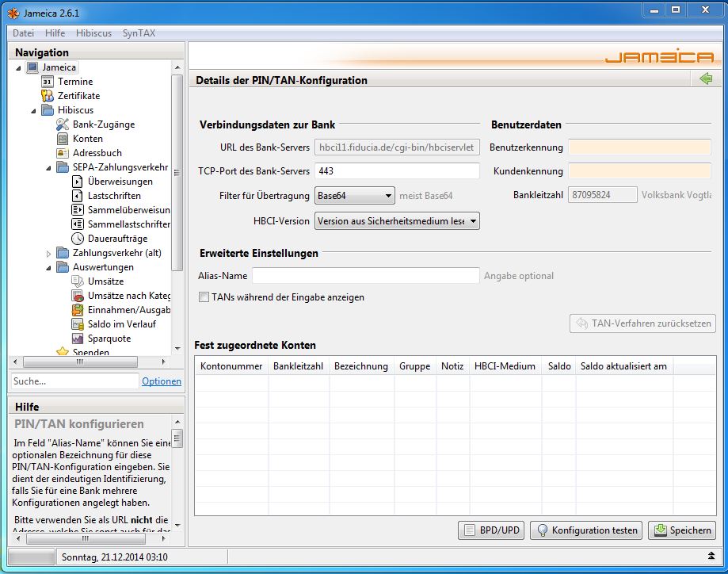This screenshot has width=728, height=574.
Task: Open the Daueraufträge clock icon
Action: point(78,239)
